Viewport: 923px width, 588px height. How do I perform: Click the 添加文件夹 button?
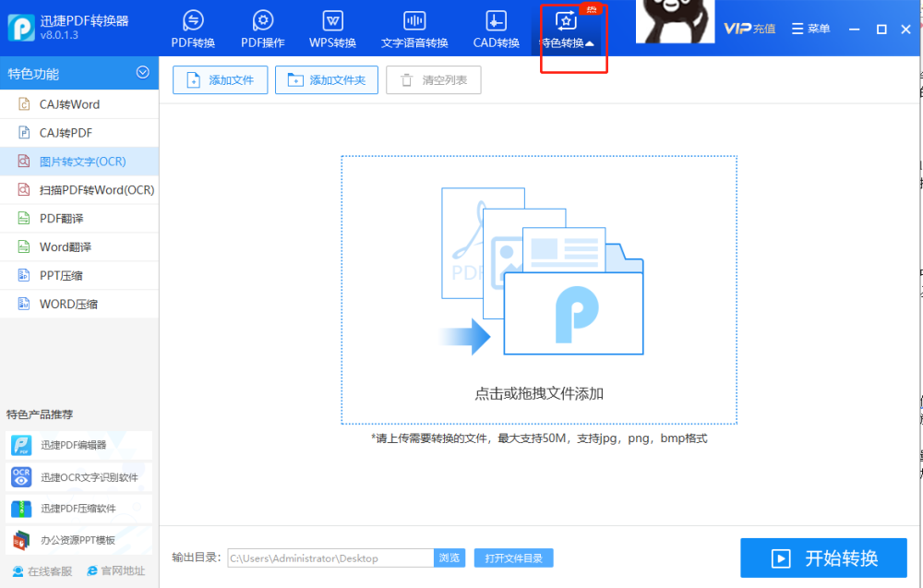[x=327, y=80]
